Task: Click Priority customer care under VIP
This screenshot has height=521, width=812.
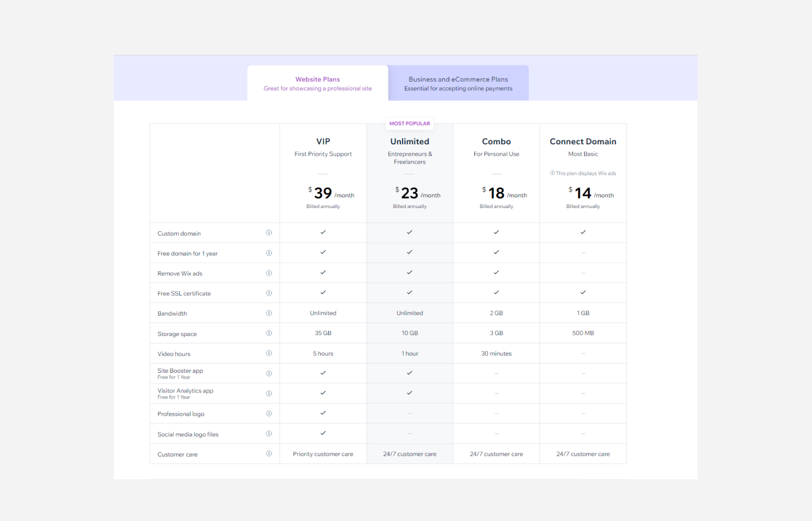Action: point(323,453)
